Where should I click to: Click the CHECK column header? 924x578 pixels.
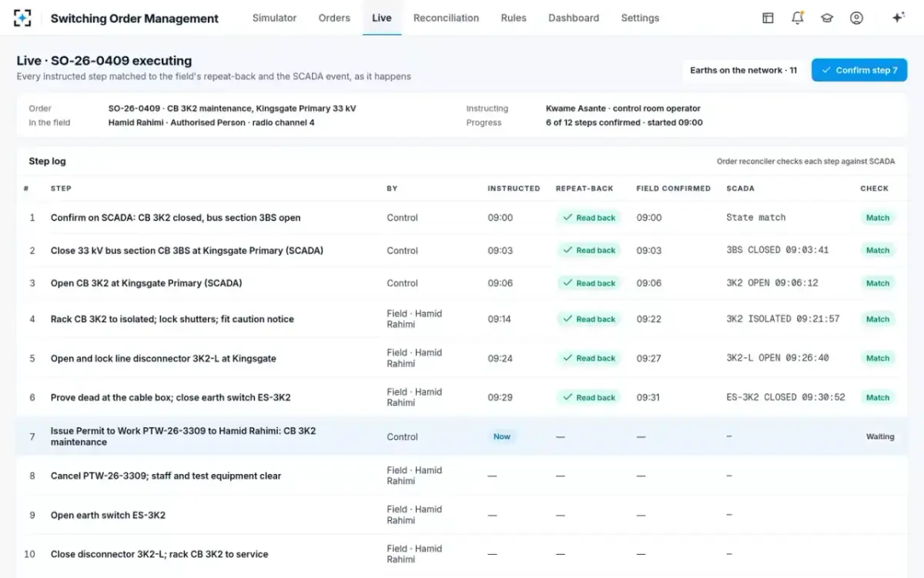[874, 189]
